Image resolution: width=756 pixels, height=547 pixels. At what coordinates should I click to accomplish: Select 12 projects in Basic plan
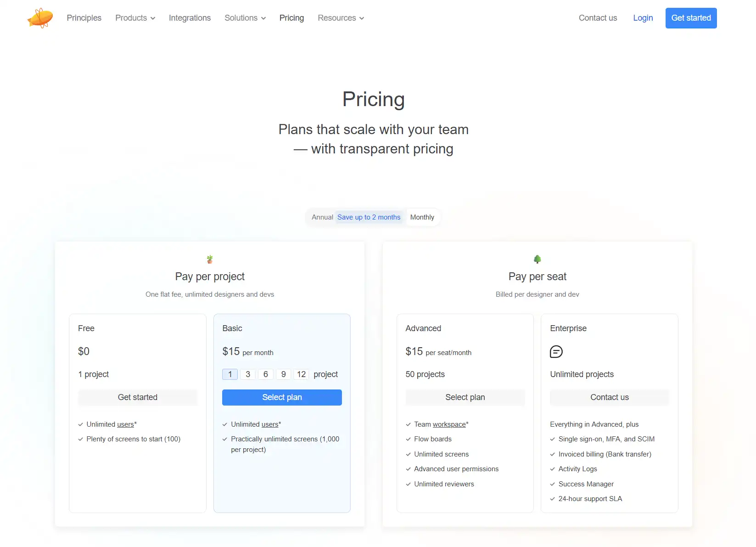click(x=301, y=374)
